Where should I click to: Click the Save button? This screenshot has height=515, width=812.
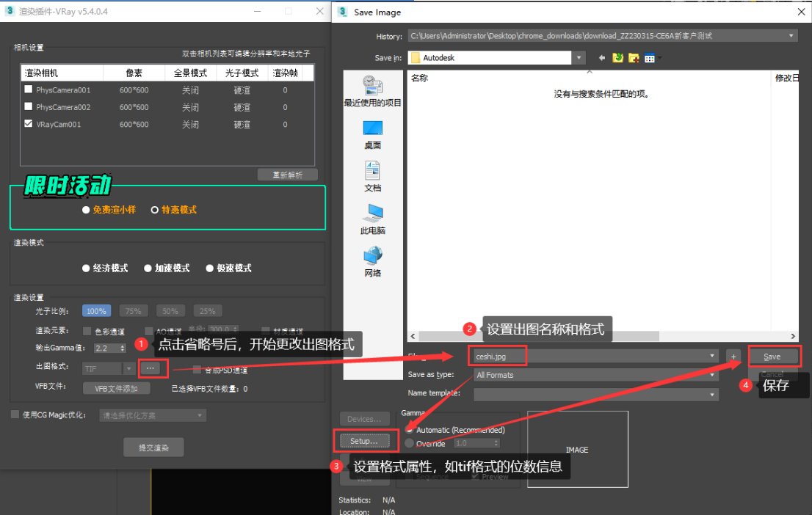[774, 355]
